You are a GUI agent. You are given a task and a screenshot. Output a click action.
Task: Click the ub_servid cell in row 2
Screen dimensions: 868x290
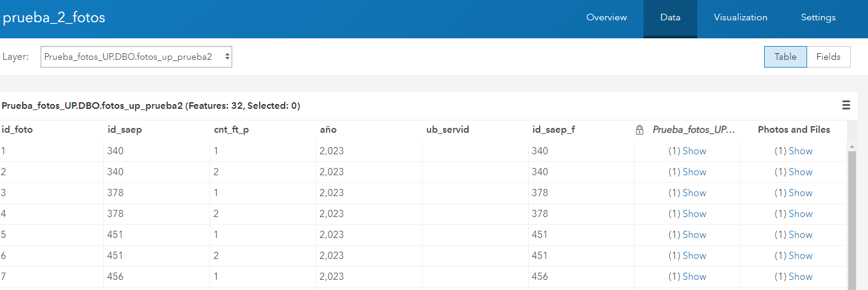pos(475,172)
